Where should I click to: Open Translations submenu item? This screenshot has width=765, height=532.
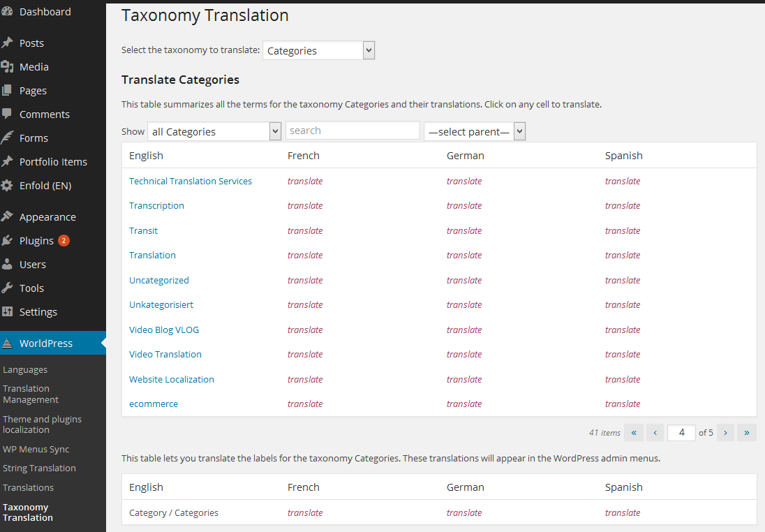[x=28, y=487]
